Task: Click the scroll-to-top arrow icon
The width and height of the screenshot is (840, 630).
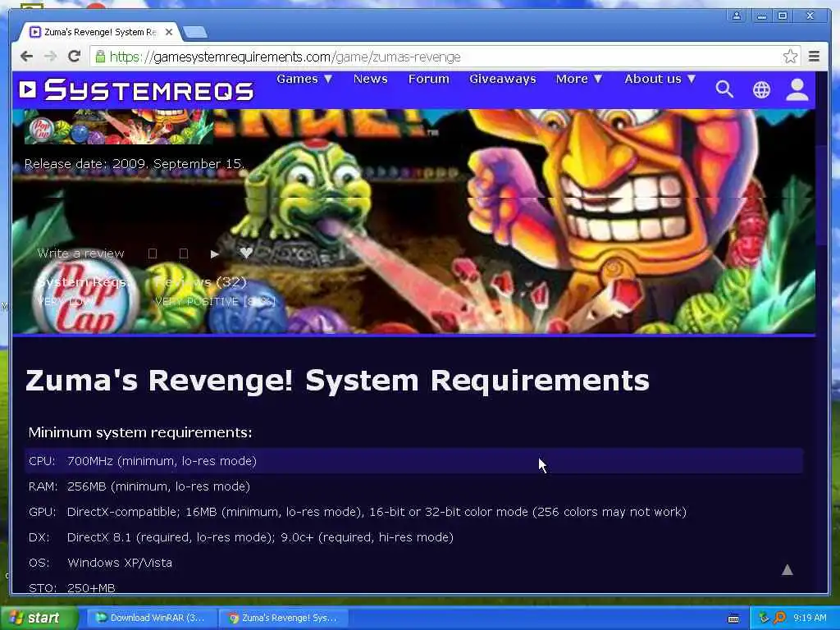Action: [787, 569]
